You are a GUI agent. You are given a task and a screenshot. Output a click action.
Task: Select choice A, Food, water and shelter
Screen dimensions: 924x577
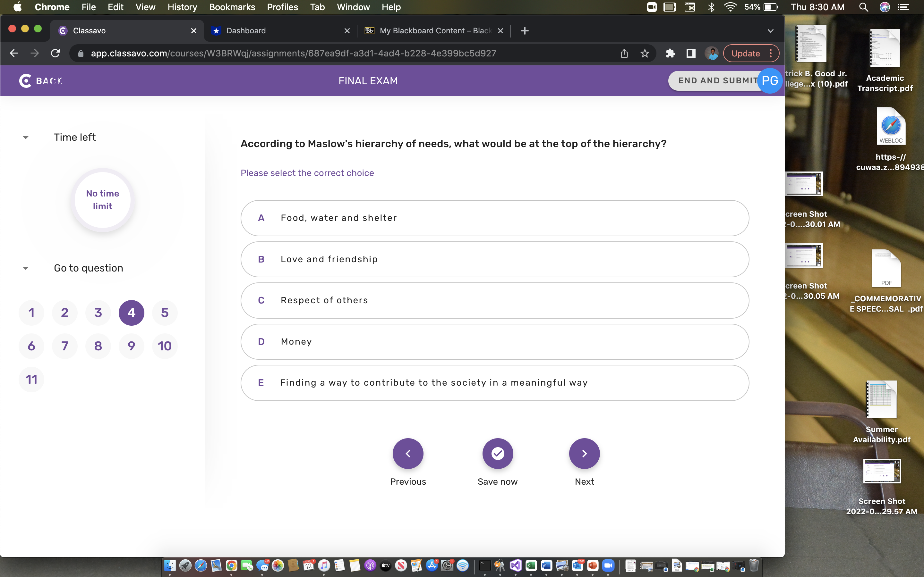(x=494, y=218)
